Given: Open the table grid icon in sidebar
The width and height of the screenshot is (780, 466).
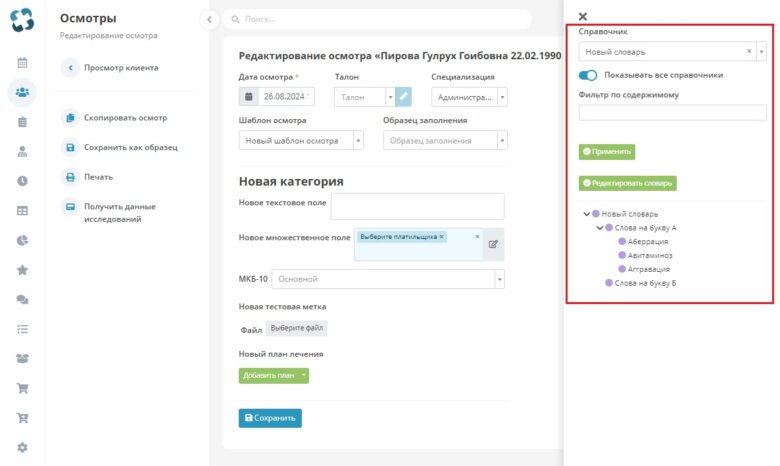Looking at the screenshot, I should (x=22, y=211).
